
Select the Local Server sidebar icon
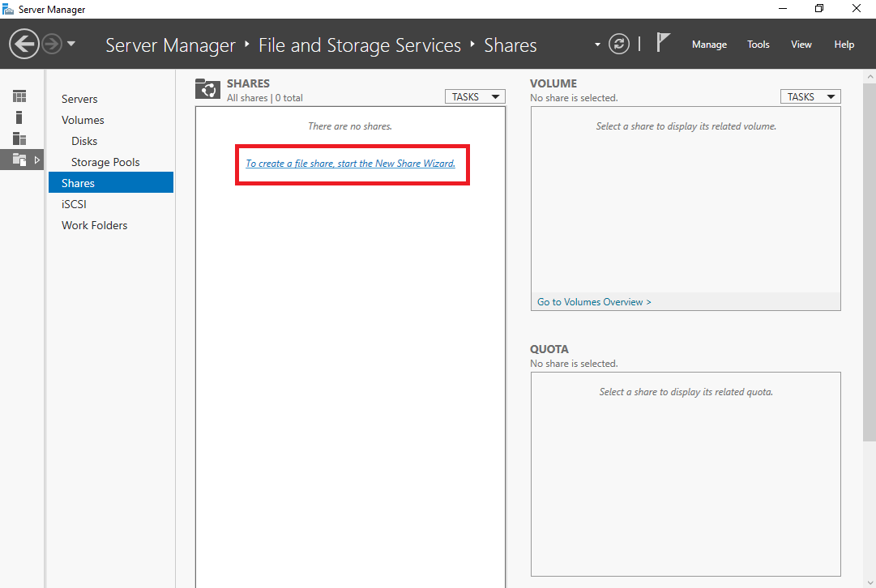click(19, 117)
